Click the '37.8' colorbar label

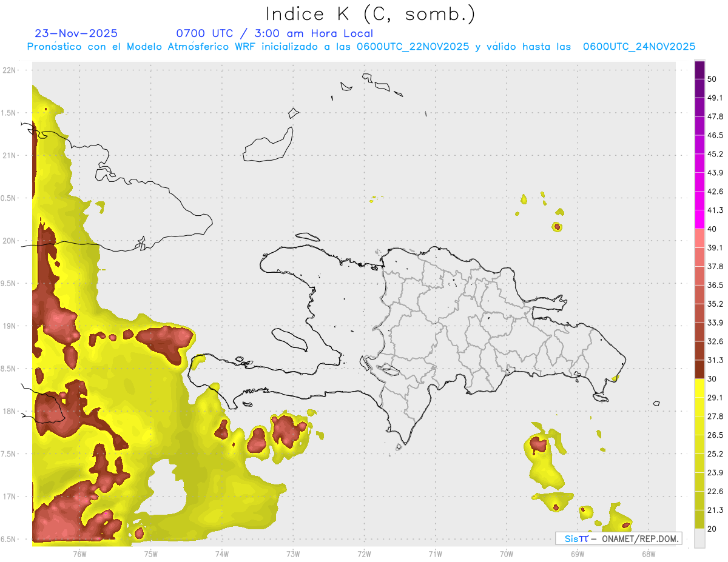(715, 267)
